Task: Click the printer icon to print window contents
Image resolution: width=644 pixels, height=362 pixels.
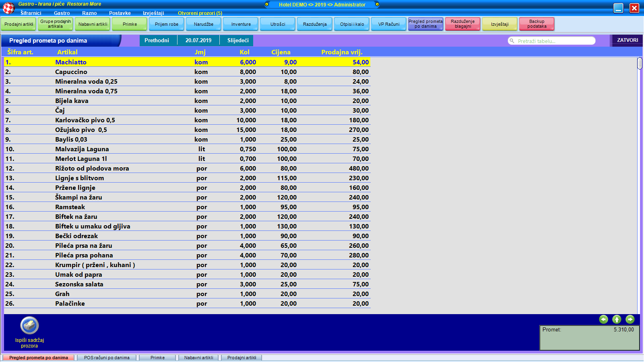Action: (29, 325)
